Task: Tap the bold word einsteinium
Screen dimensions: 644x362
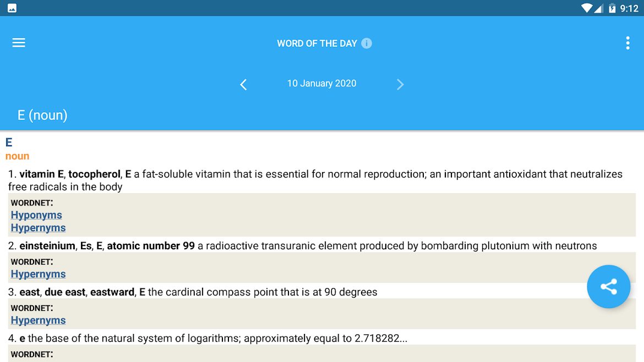Action: pos(47,246)
